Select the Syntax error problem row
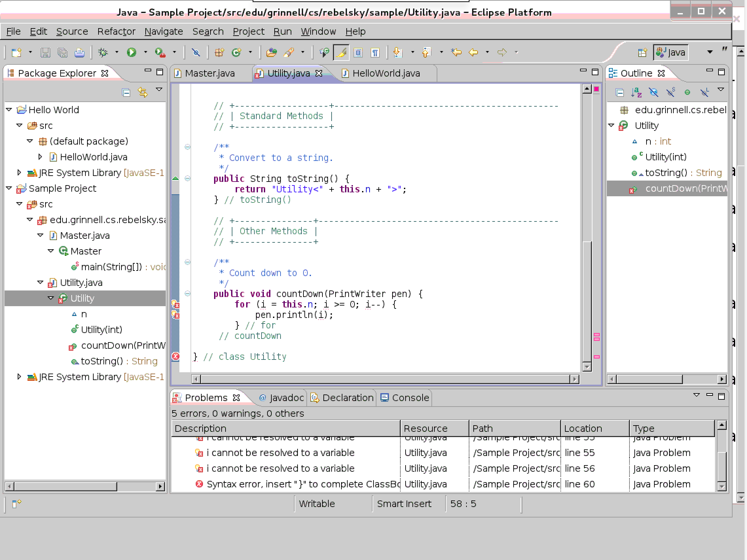Screen dimensions: 747x560 point(443,484)
